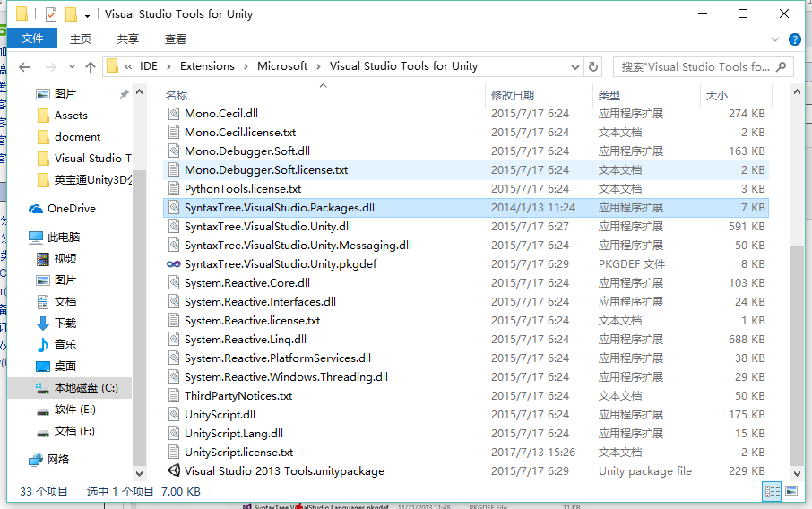The width and height of the screenshot is (812, 509).
Task: Click the 文档 documents icon under 此电脑
Action: click(x=43, y=302)
